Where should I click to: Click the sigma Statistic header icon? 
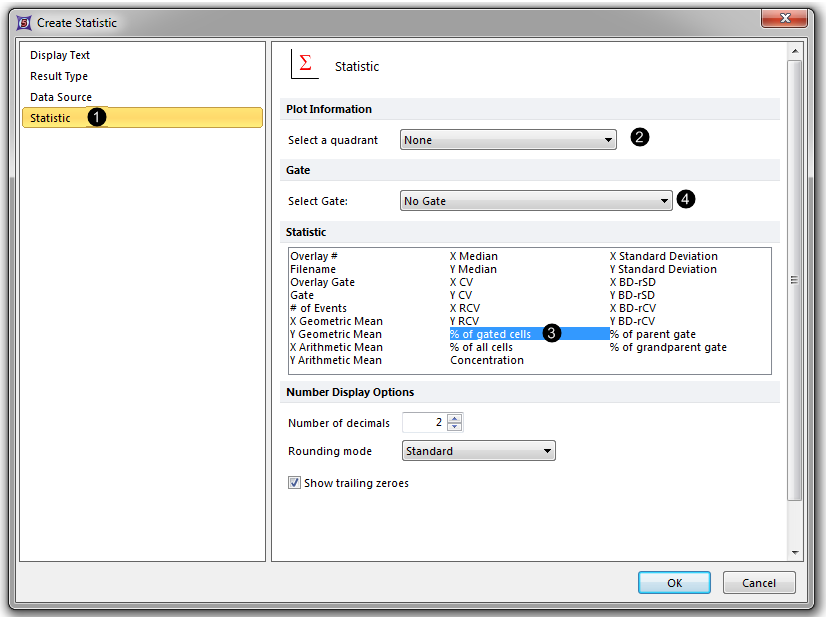[x=304, y=64]
